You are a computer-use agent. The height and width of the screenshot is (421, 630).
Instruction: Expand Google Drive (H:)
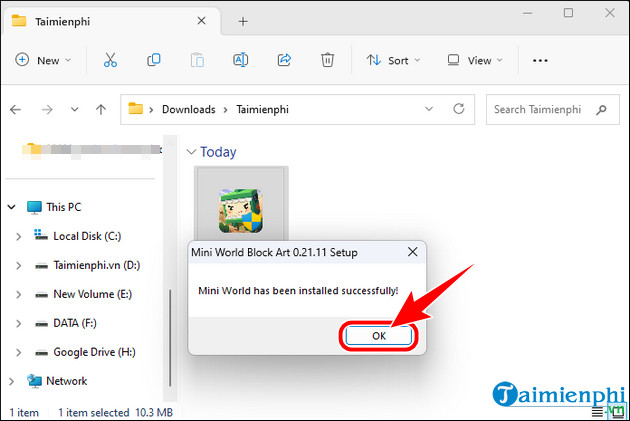click(18, 352)
